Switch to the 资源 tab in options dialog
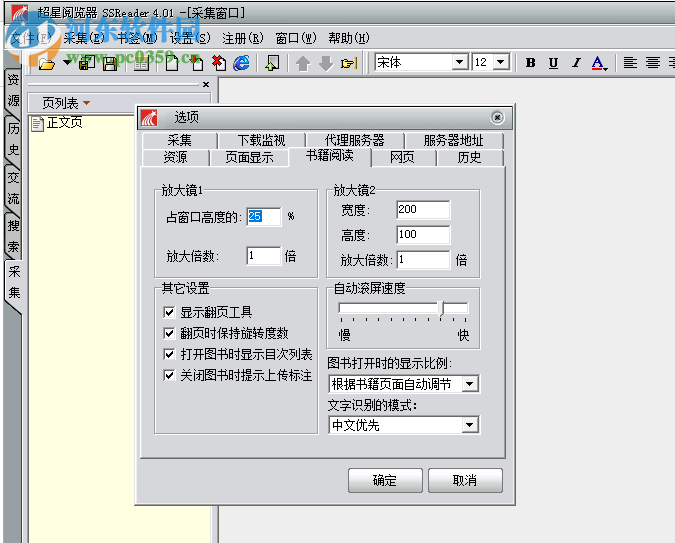This screenshot has width=675, height=543. (x=175, y=157)
